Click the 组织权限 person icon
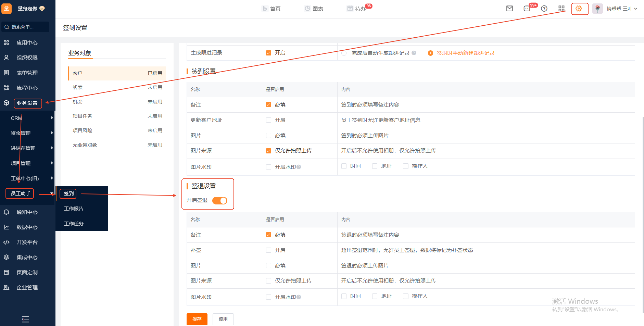 click(6, 58)
